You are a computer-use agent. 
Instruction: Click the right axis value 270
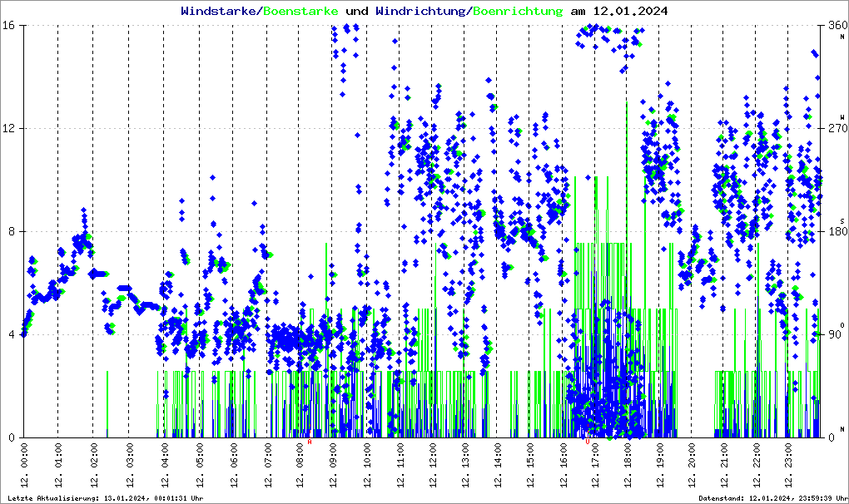(x=837, y=129)
